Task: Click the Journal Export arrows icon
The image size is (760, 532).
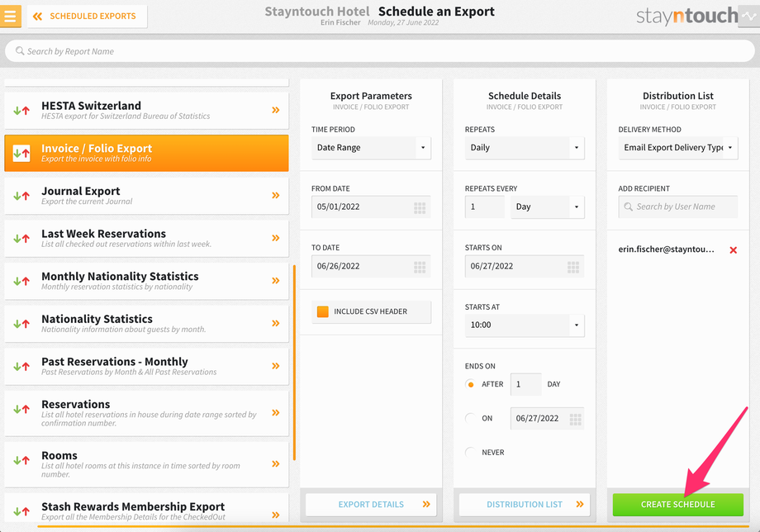Action: coord(21,196)
